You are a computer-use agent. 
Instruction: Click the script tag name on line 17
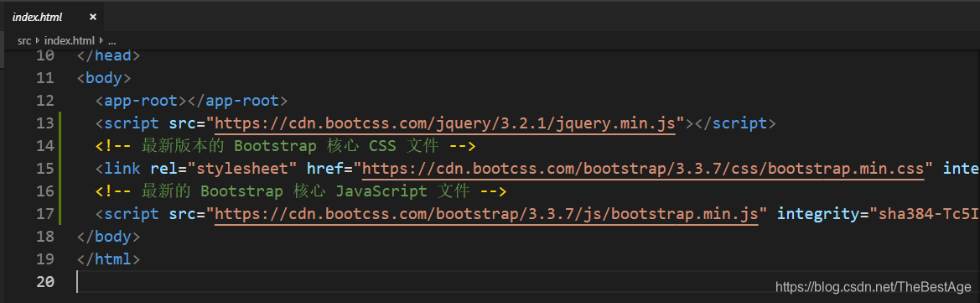(132, 213)
